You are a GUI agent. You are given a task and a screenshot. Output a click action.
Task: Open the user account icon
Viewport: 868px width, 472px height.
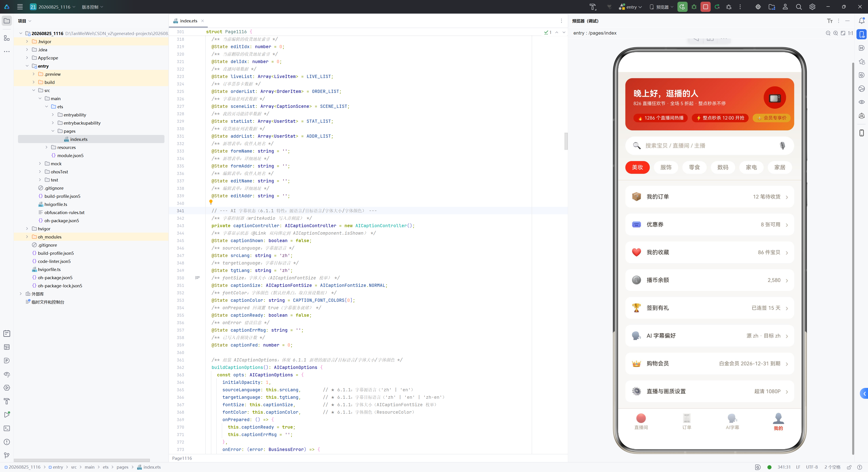[785, 7]
